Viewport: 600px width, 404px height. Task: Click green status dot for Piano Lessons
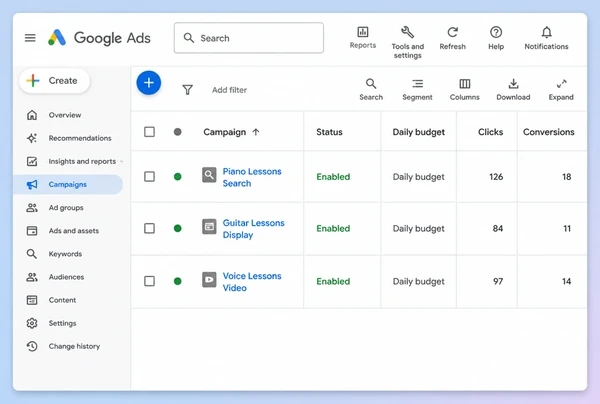tap(178, 177)
